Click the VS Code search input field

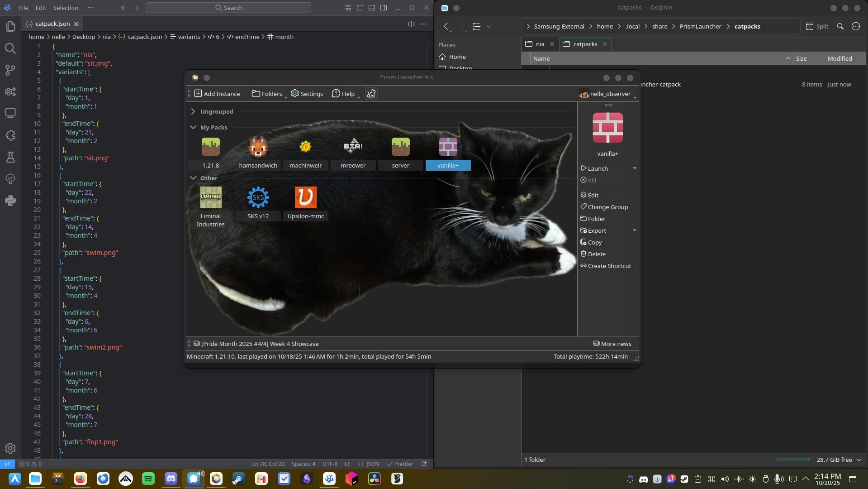point(228,8)
